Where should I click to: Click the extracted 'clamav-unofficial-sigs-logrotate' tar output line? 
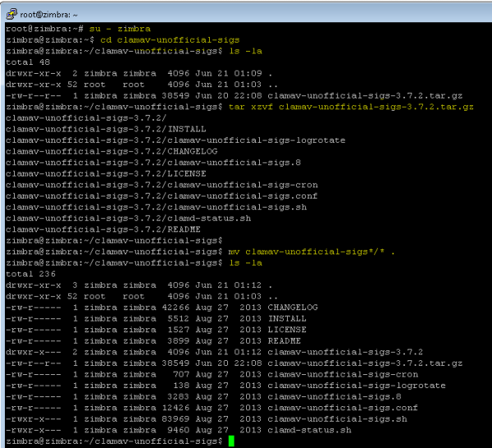click(175, 140)
